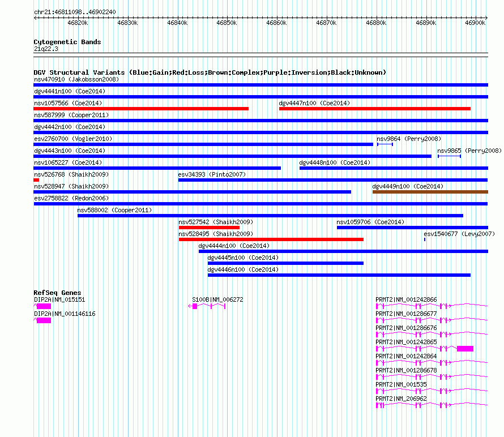Click the nsv470910 (Jakobsson2008) blue gain bar

coord(260,85)
